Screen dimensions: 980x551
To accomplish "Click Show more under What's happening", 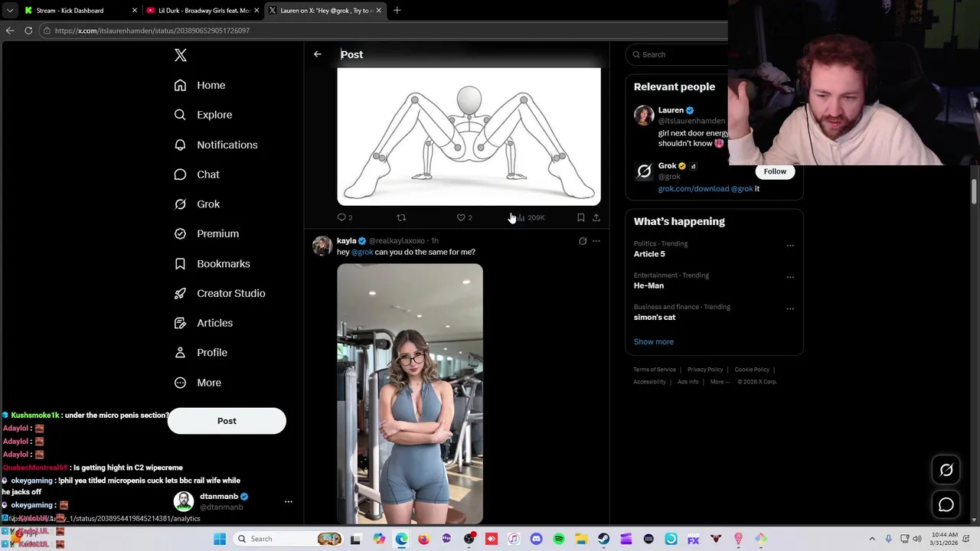I will (654, 342).
